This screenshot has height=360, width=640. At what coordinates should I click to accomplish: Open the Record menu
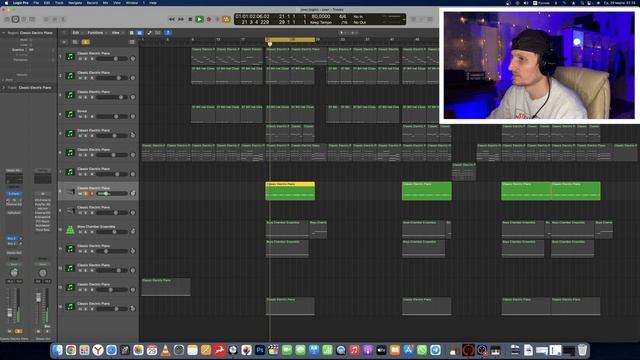[x=92, y=3]
